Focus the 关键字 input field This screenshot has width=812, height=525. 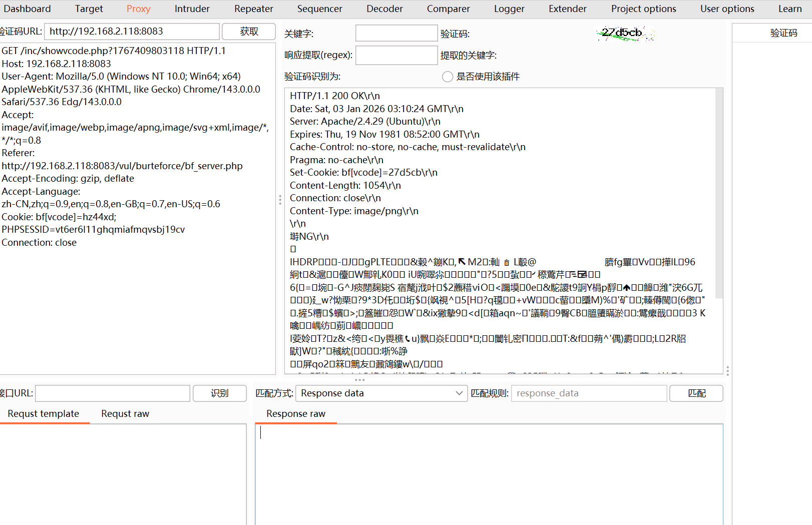click(x=396, y=34)
